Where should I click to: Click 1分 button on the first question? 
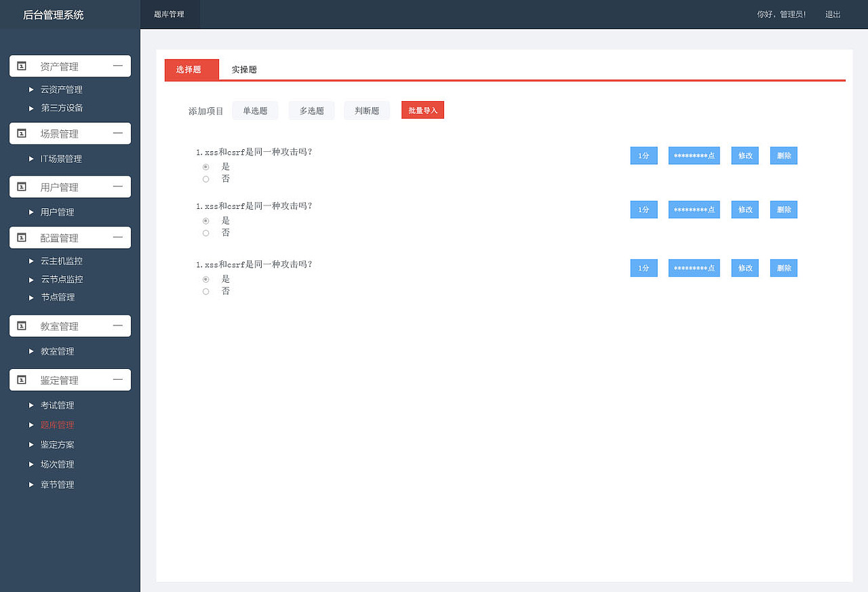click(644, 155)
